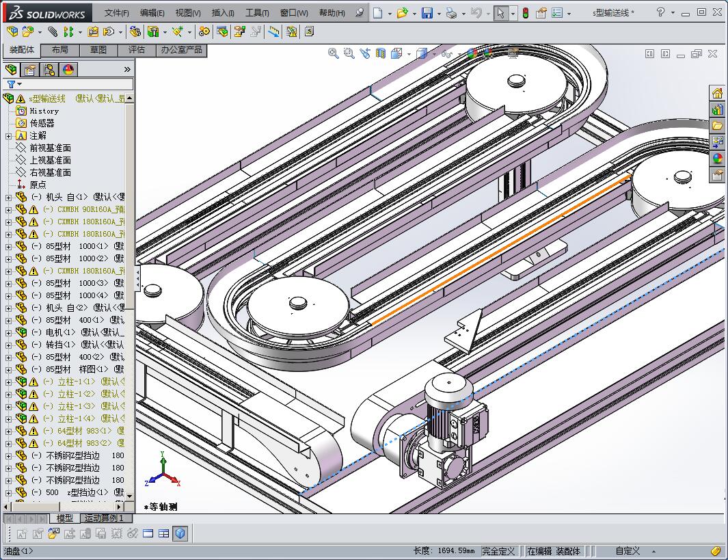
Task: Click the Rebuild traffic light icon
Action: tap(525, 13)
